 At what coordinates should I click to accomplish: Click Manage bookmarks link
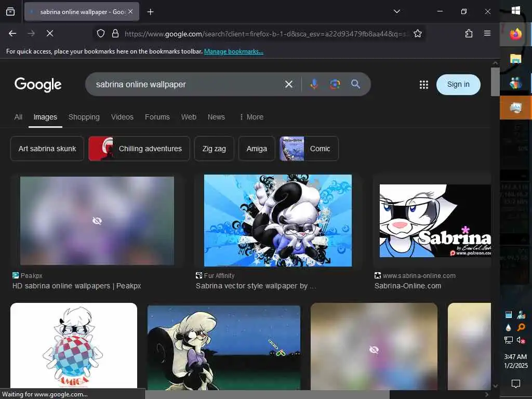pos(233,51)
